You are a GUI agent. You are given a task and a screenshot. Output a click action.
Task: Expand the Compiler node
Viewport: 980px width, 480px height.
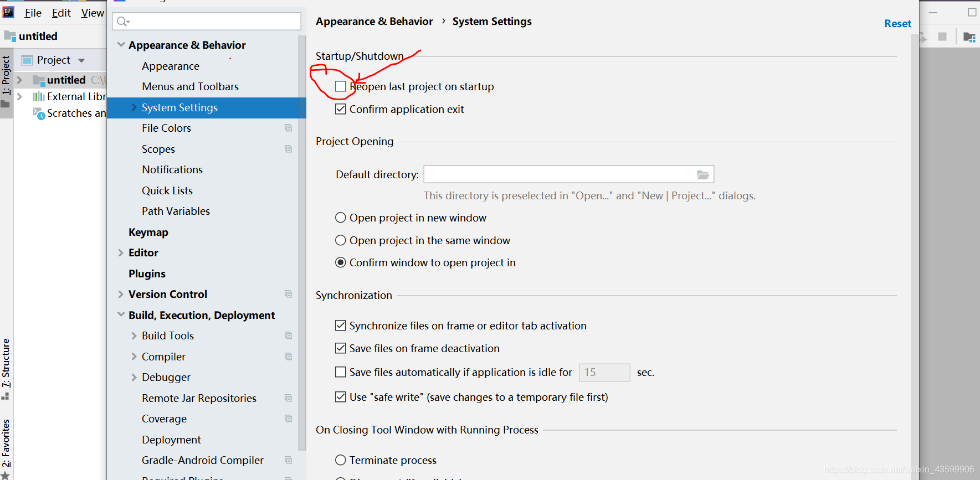[134, 357]
